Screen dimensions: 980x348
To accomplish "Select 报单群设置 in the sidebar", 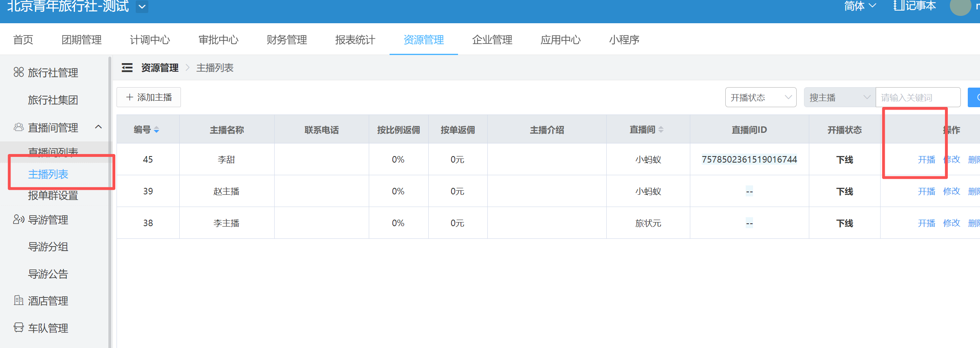I will tap(53, 196).
